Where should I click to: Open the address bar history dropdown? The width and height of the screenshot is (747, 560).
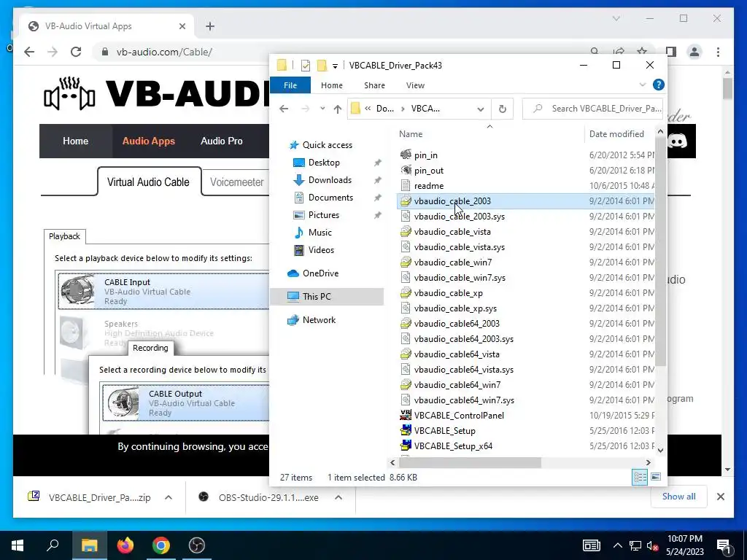point(480,109)
